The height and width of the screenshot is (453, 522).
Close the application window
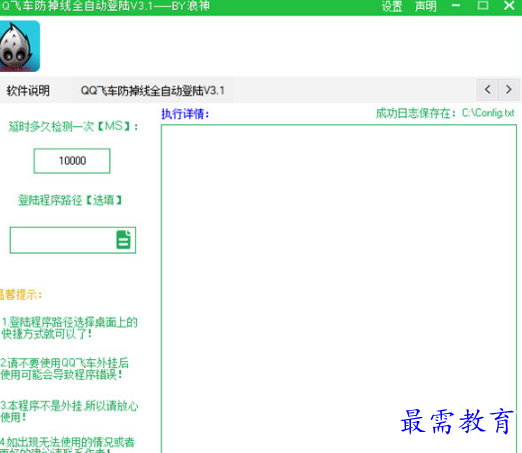point(509,6)
